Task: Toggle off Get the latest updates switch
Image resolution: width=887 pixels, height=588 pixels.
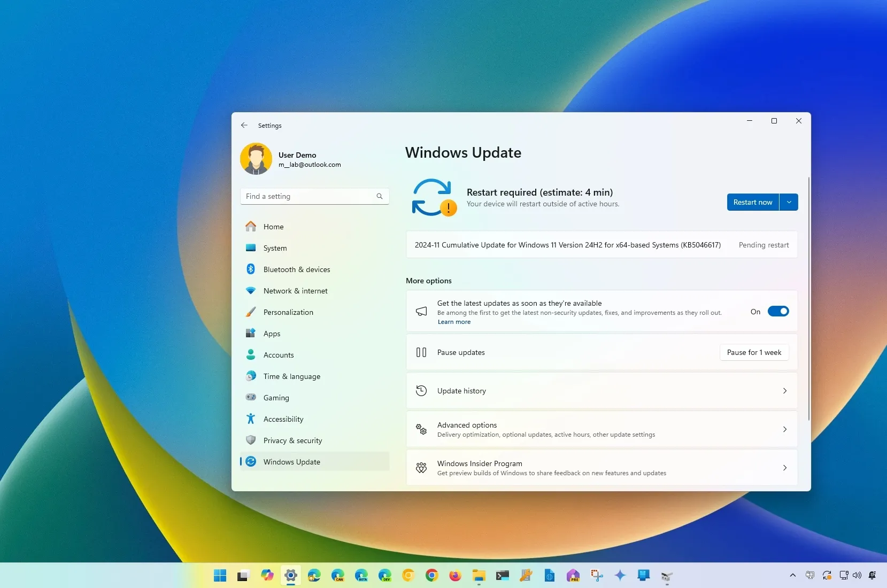Action: click(778, 311)
